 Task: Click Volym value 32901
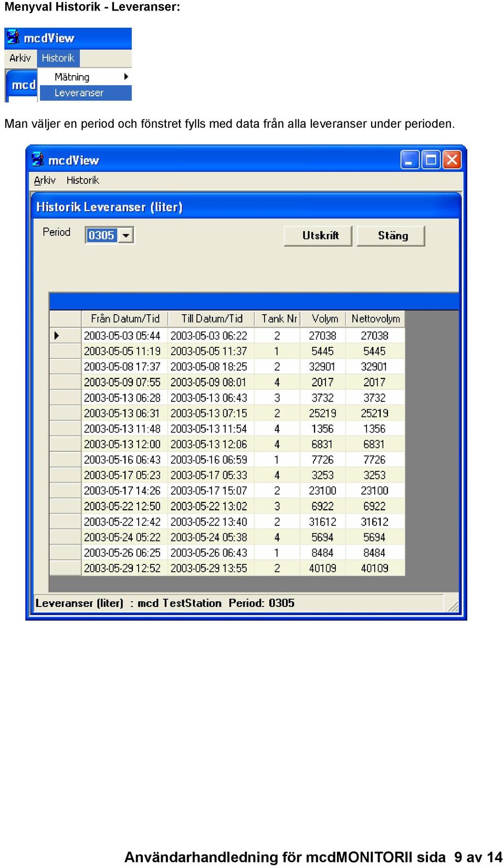coord(323,366)
